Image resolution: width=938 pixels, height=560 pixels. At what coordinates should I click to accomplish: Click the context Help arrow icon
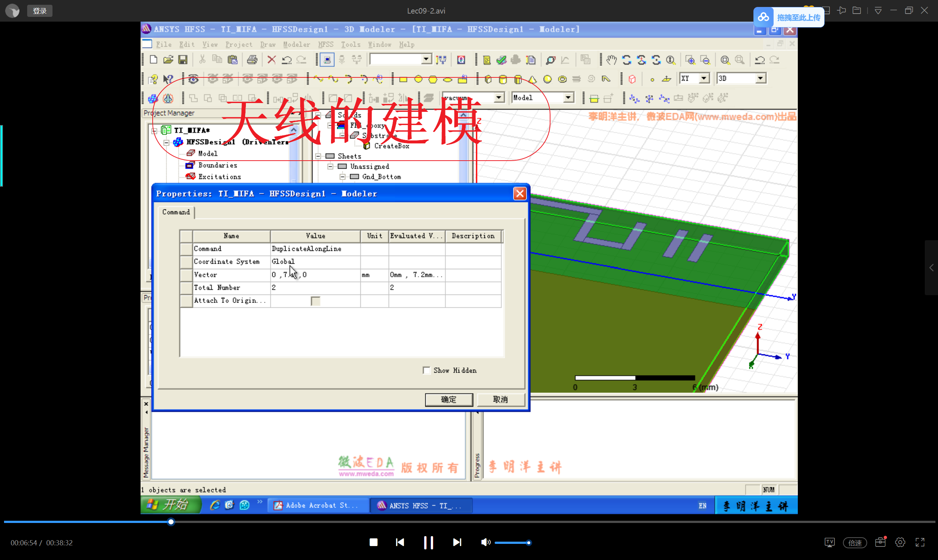click(168, 79)
